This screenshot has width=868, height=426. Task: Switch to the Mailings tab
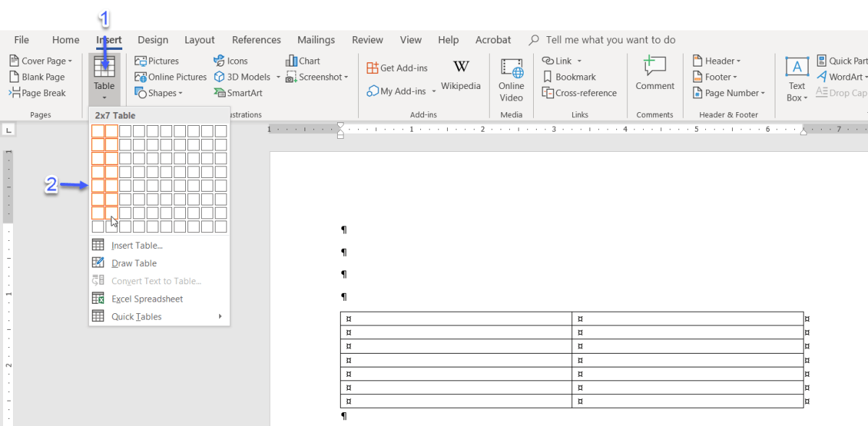316,40
